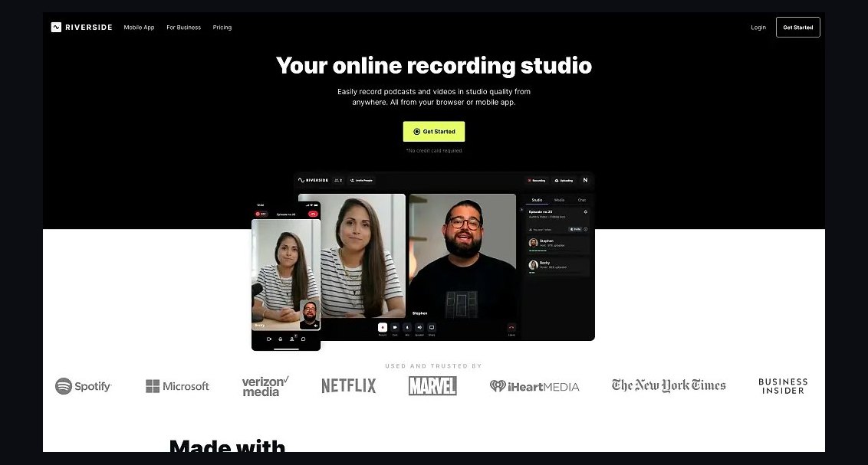This screenshot has width=868, height=465.
Task: Click the Verizon Media logo
Action: (265, 386)
